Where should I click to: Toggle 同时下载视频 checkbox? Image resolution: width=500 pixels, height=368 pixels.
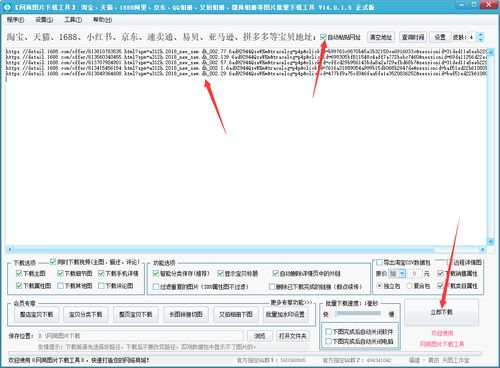[x=53, y=262]
